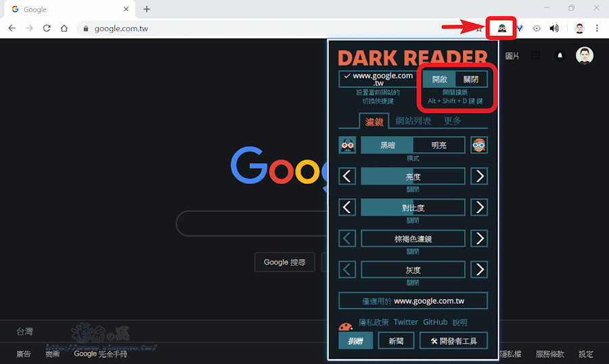Switch to the 濾鏡 tab

click(x=374, y=122)
